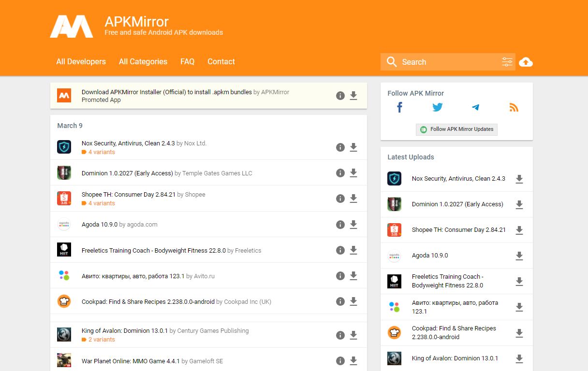The height and width of the screenshot is (371, 588).
Task: Click Agoda app thumbnail in Latest Uploads
Action: (x=394, y=256)
